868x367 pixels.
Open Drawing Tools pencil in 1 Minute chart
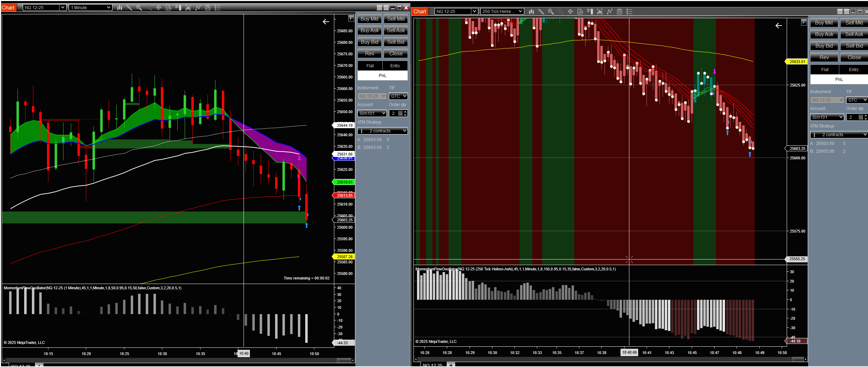129,8
